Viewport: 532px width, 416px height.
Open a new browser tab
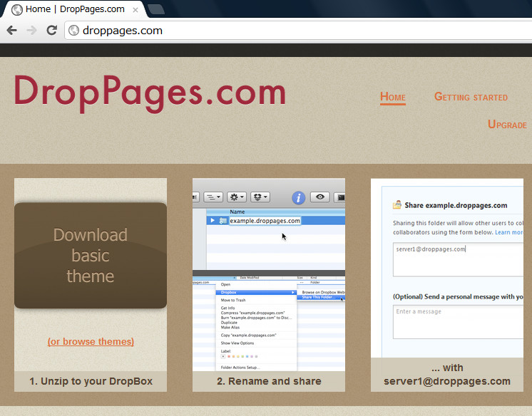tap(156, 9)
